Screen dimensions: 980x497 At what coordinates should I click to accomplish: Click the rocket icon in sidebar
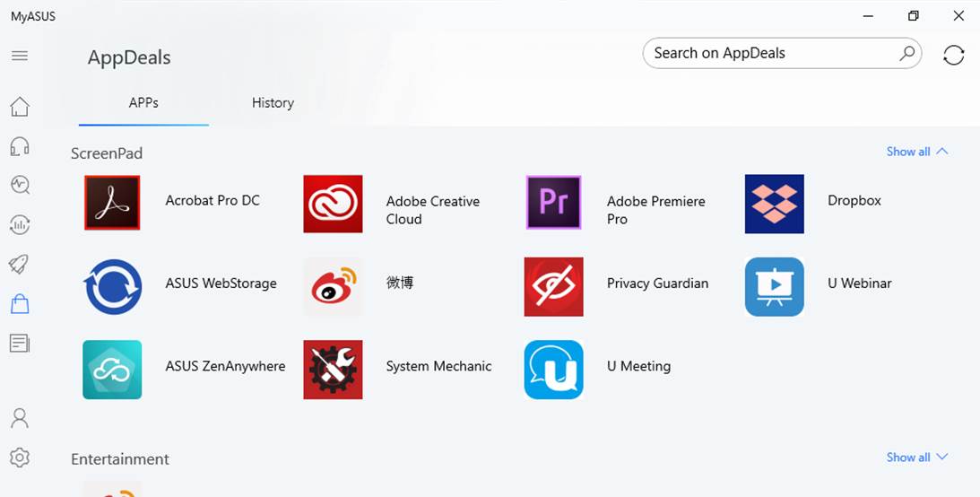coord(20,264)
